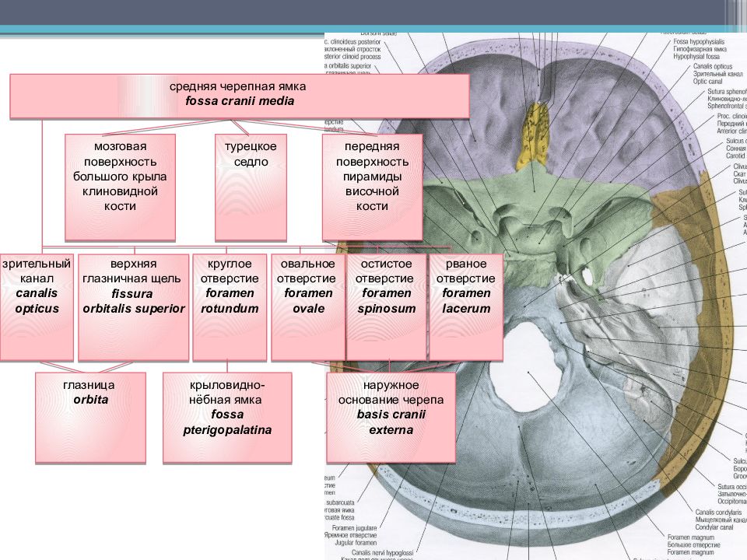Image resolution: width=747 pixels, height=560 pixels.
Task: Click the "fissura orbitalis superior" box
Action: tap(133, 307)
